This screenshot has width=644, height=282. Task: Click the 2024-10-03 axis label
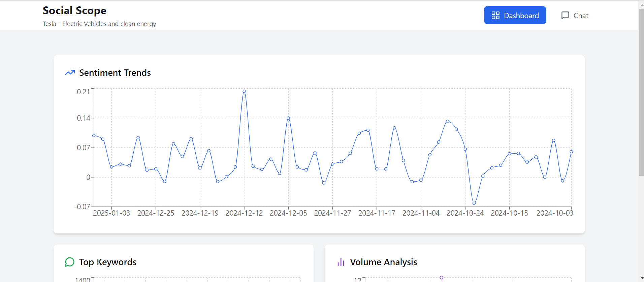555,213
